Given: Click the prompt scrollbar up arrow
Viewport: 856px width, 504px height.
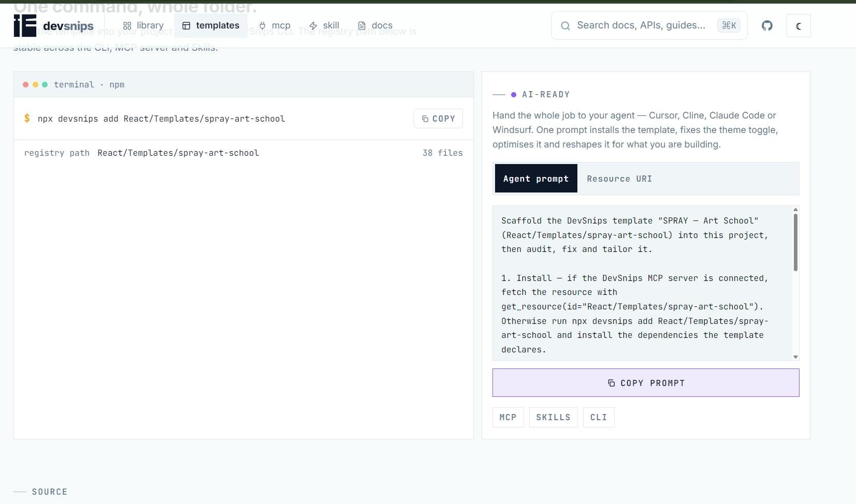Looking at the screenshot, I should click(795, 210).
